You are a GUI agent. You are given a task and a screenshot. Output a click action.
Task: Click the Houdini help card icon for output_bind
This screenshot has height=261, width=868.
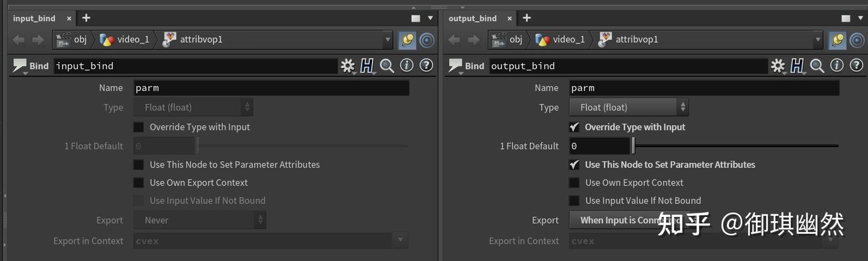point(797,66)
